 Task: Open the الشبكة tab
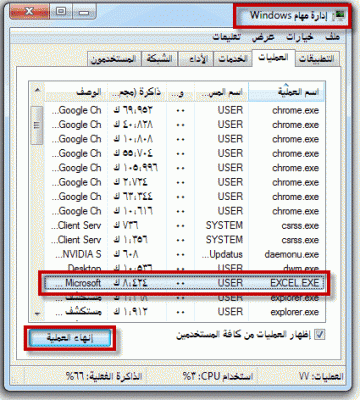coord(160,59)
